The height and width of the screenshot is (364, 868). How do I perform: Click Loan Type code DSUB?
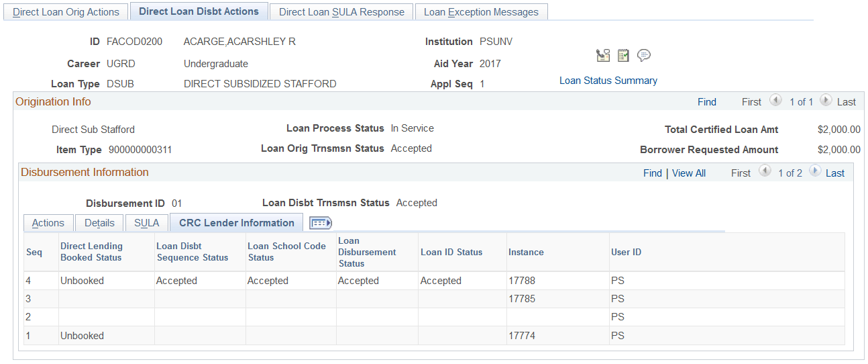pyautogui.click(x=121, y=84)
